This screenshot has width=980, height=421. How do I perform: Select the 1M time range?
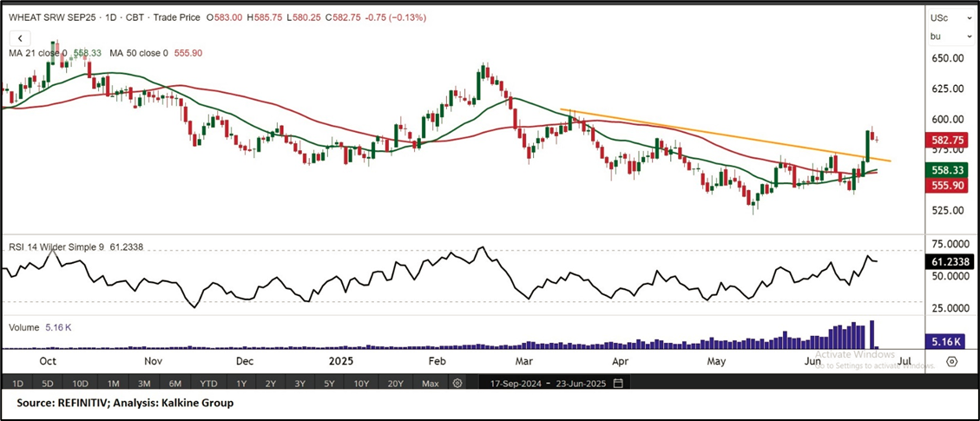pyautogui.click(x=113, y=383)
